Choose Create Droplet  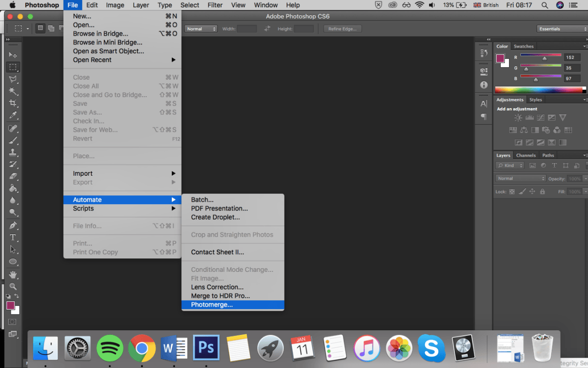[x=233, y=217]
